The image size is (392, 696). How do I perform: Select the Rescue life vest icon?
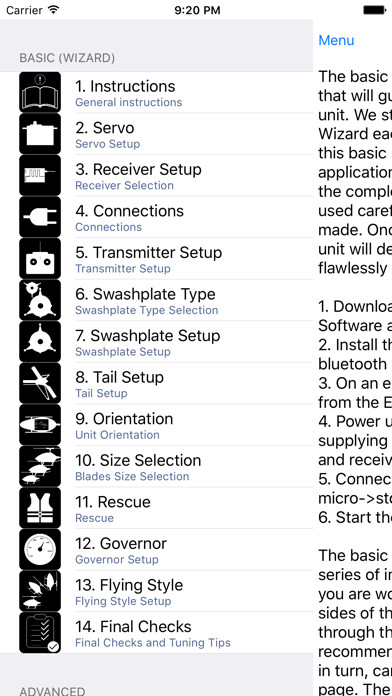coord(40,508)
